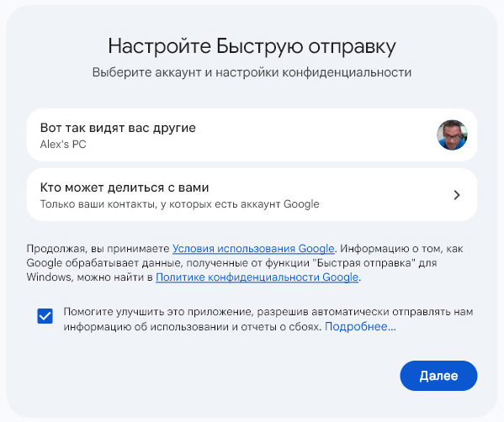Open the Условия использования Google link
The image size is (504, 422).
[x=253, y=249]
